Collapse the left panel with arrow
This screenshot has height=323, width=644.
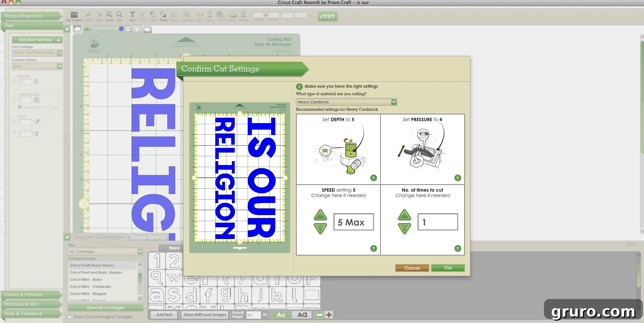coord(67,29)
